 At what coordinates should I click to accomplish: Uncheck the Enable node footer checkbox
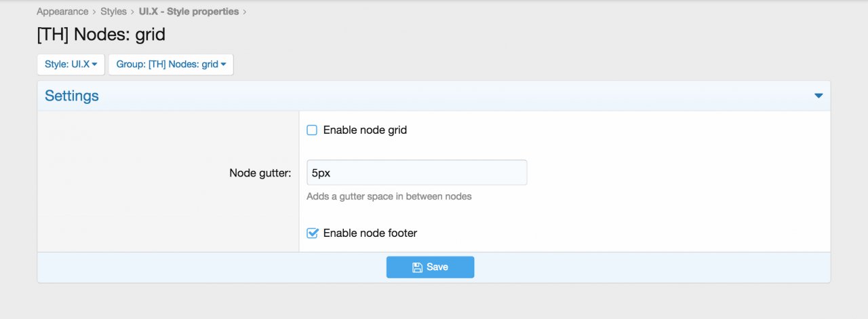tap(312, 233)
